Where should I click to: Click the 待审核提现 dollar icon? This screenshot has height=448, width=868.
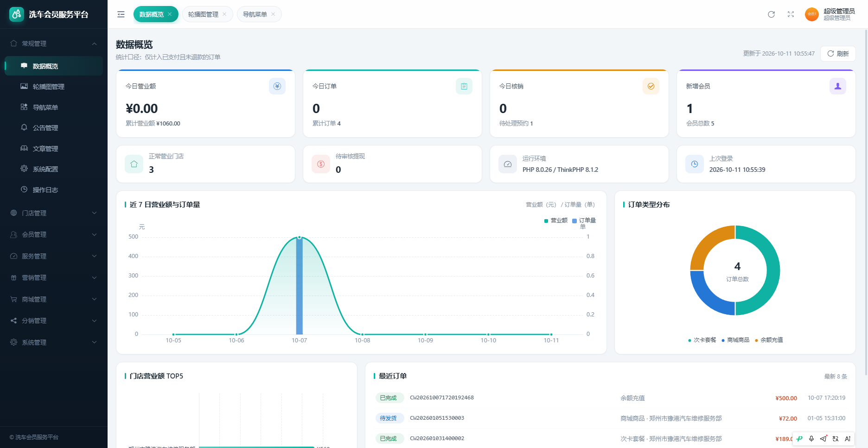coord(321,164)
